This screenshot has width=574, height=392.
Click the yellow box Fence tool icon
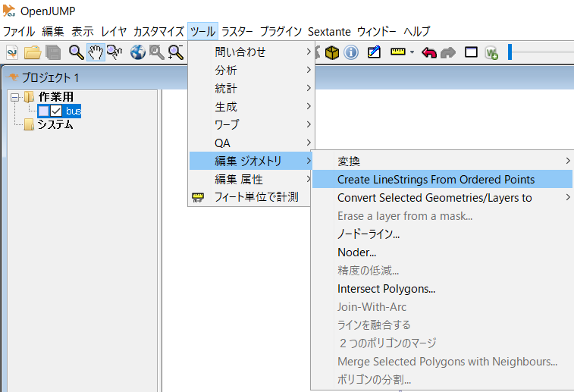pos(331,53)
